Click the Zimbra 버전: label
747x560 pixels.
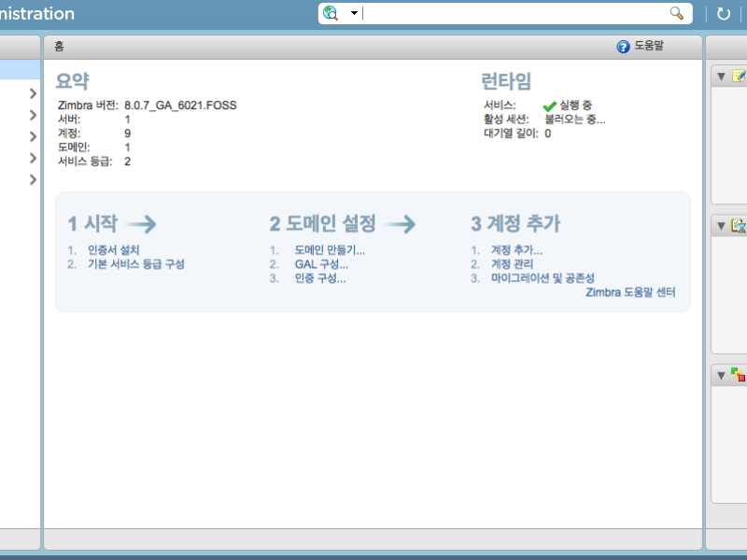(88, 105)
